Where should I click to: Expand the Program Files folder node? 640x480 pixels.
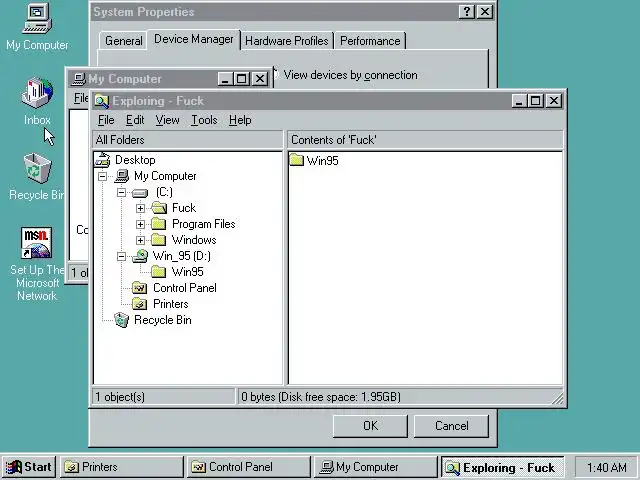click(x=140, y=224)
